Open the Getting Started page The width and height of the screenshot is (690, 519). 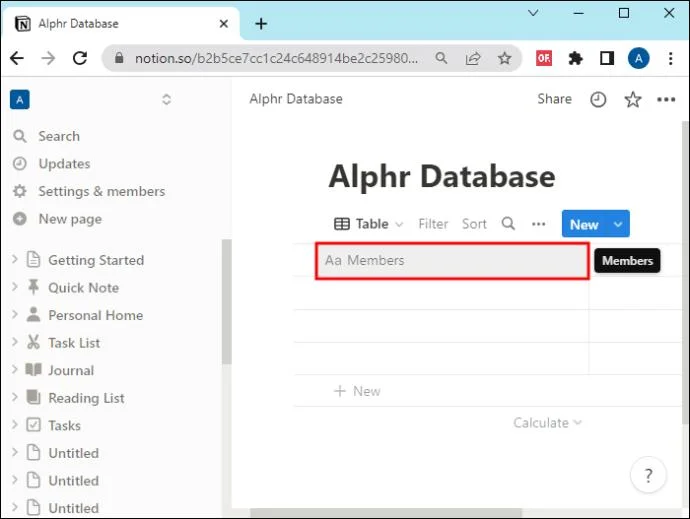click(96, 260)
